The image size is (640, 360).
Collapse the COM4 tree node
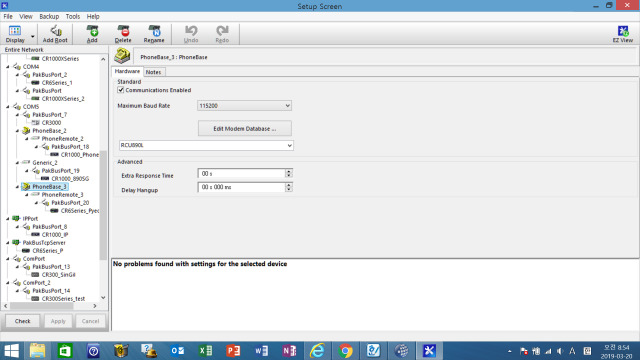pos(8,67)
